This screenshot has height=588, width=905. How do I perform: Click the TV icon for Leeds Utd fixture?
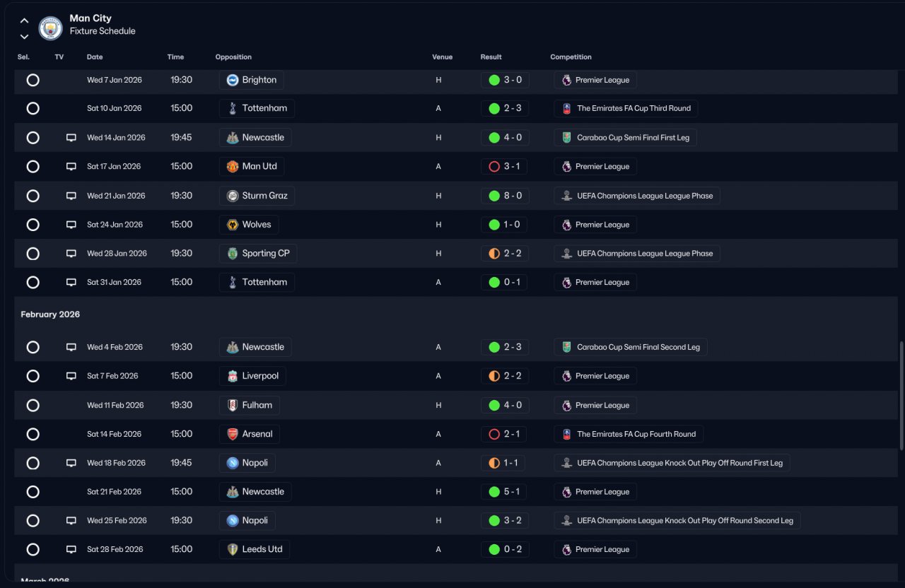(71, 549)
